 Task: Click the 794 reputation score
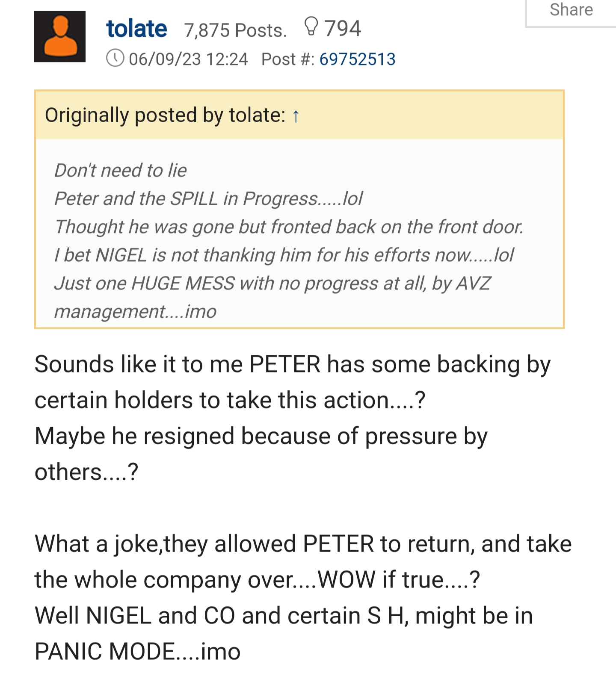click(343, 29)
